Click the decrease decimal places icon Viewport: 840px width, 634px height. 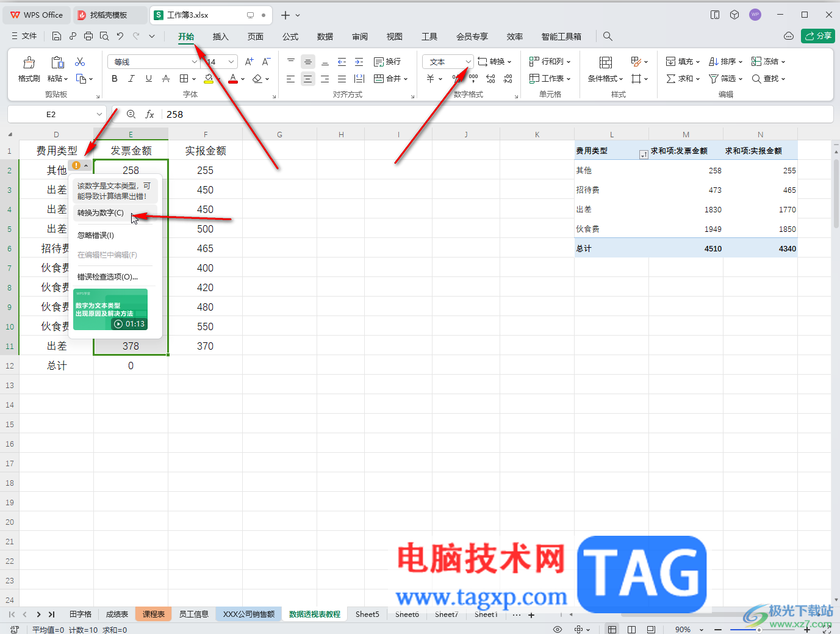[x=508, y=79]
